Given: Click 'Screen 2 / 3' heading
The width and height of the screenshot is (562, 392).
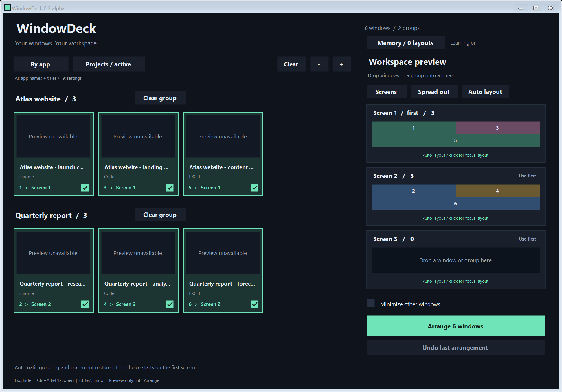Looking at the screenshot, I should [394, 176].
